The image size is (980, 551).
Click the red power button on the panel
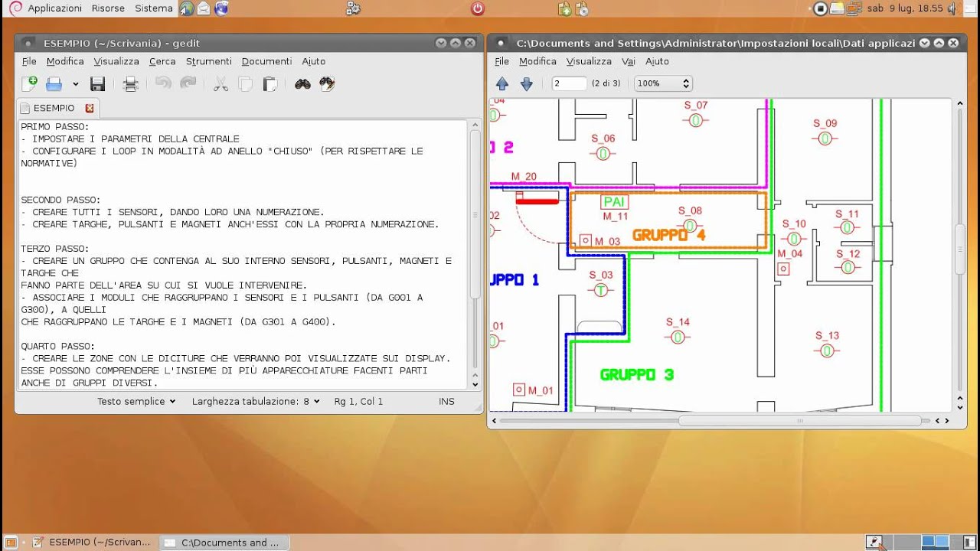478,8
